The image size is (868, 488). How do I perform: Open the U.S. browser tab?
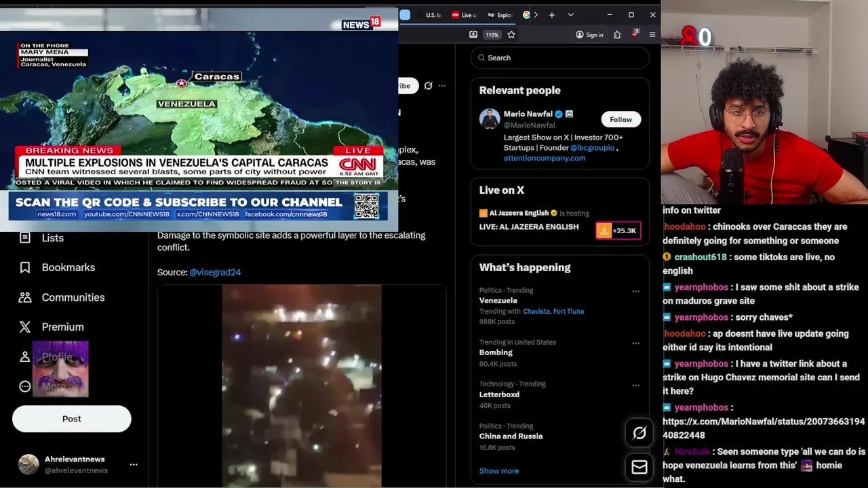pos(433,15)
